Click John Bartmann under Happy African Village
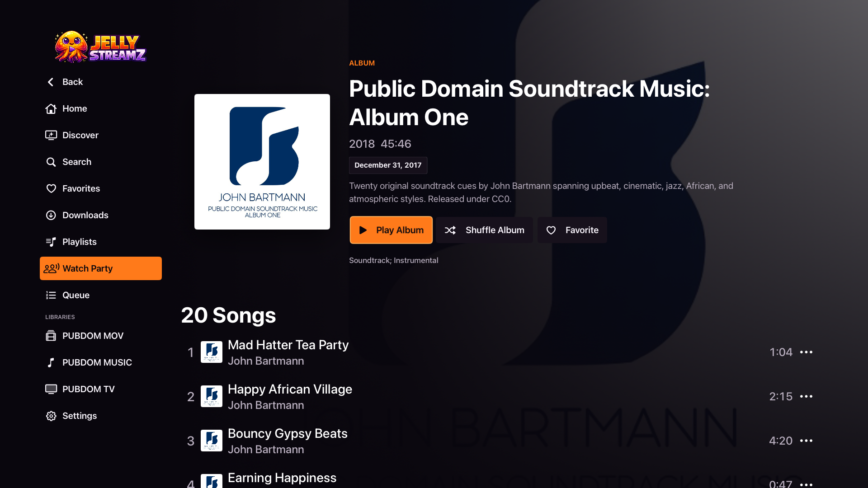 tap(266, 405)
